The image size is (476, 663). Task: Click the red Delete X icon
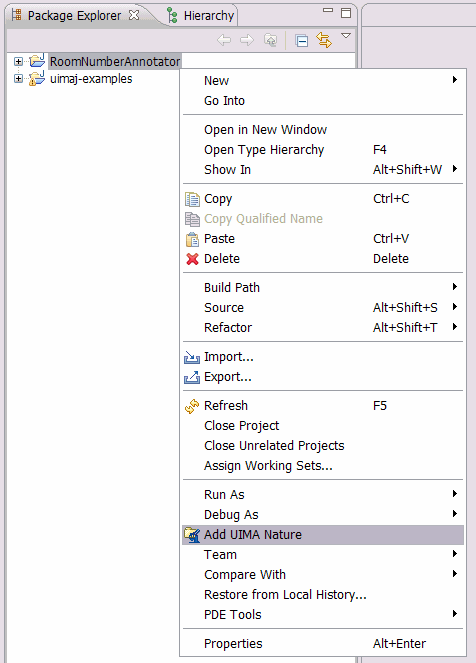192,259
